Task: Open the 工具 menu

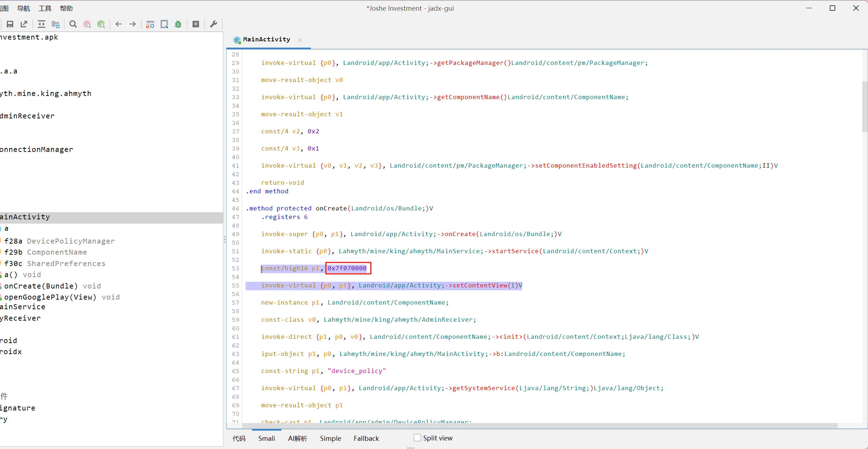Action: [x=45, y=8]
